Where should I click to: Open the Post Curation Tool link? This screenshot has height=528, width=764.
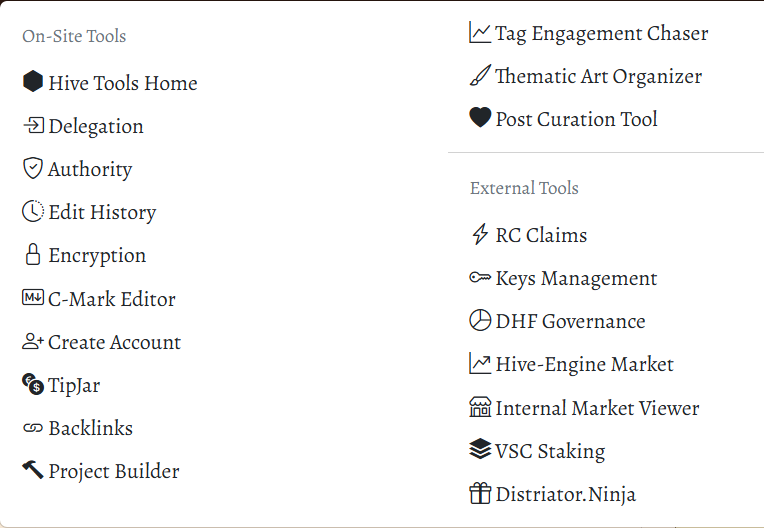click(x=563, y=119)
